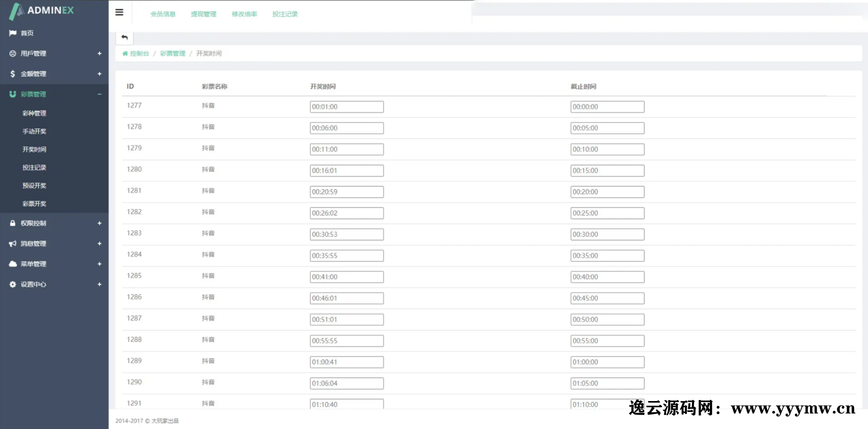Open 彩种管理 submenu item
Image resolution: width=868 pixels, height=429 pixels.
click(34, 113)
